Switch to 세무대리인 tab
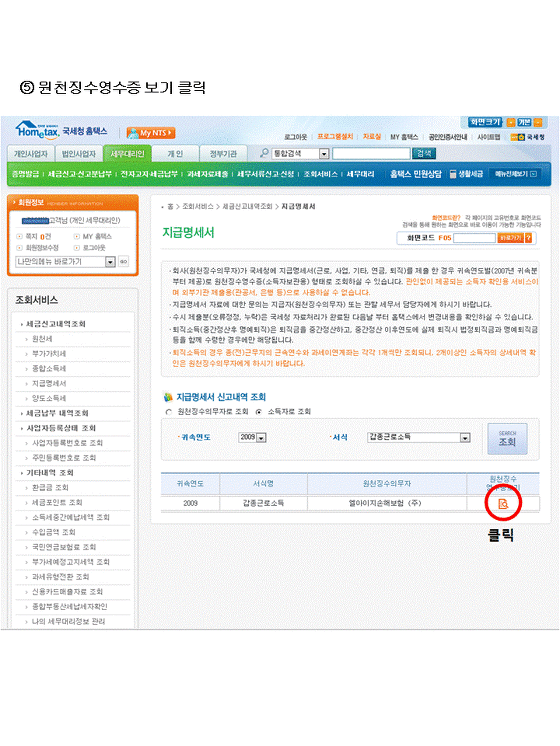Image resolution: width=560 pixels, height=746 pixels. (x=127, y=154)
